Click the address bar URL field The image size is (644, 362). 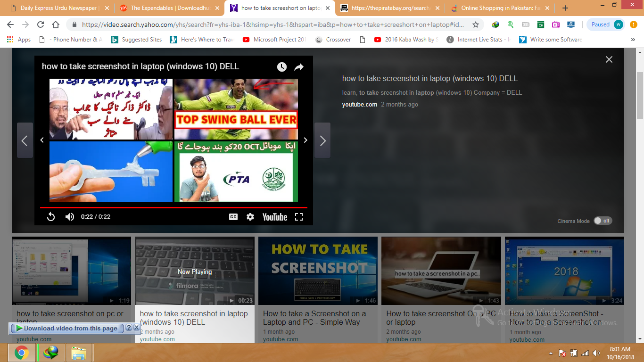tap(272, 25)
